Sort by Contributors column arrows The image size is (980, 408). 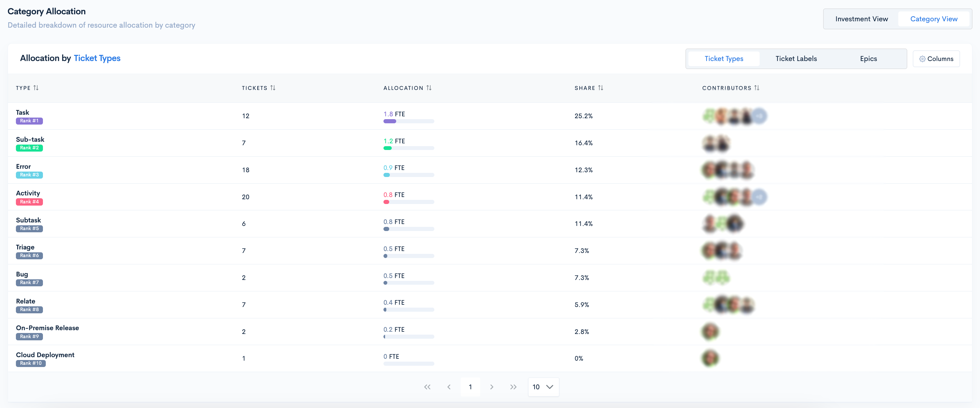point(757,88)
